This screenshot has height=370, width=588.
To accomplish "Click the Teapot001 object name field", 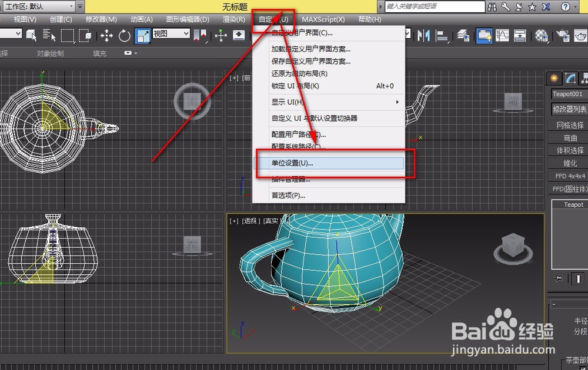I will [569, 94].
